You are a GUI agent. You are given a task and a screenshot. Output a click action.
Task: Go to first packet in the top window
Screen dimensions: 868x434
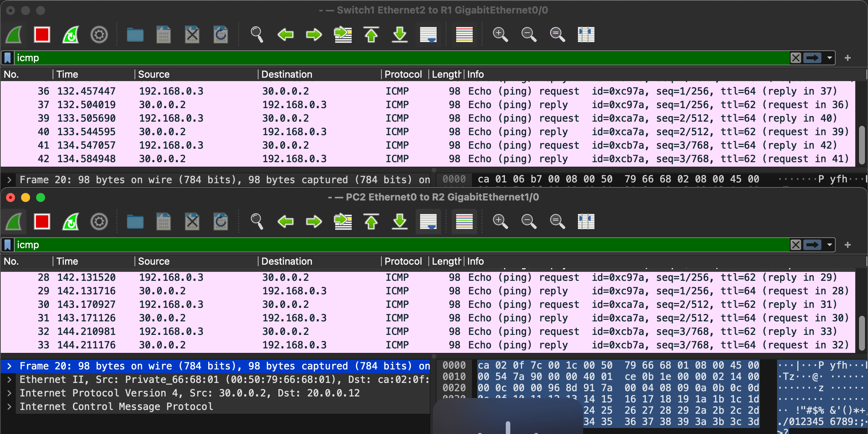click(x=371, y=35)
